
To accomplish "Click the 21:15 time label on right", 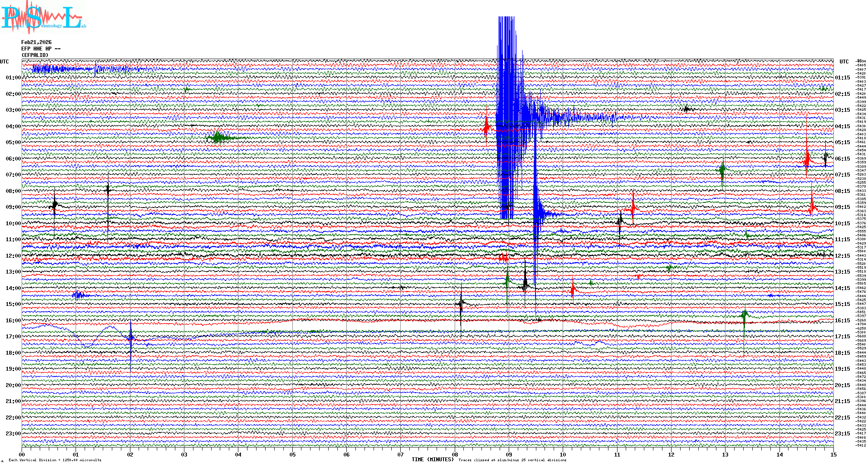I will point(842,401).
